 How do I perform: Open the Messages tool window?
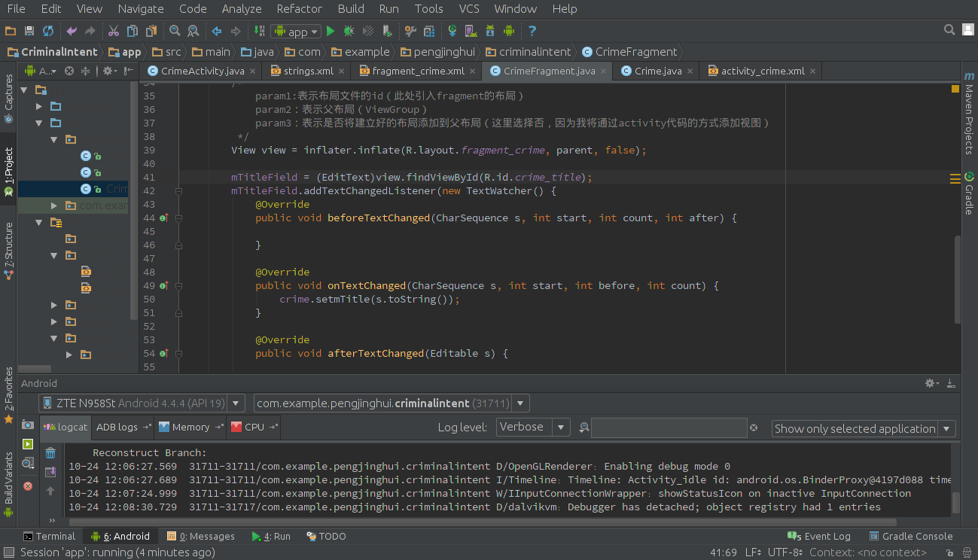[x=201, y=536]
